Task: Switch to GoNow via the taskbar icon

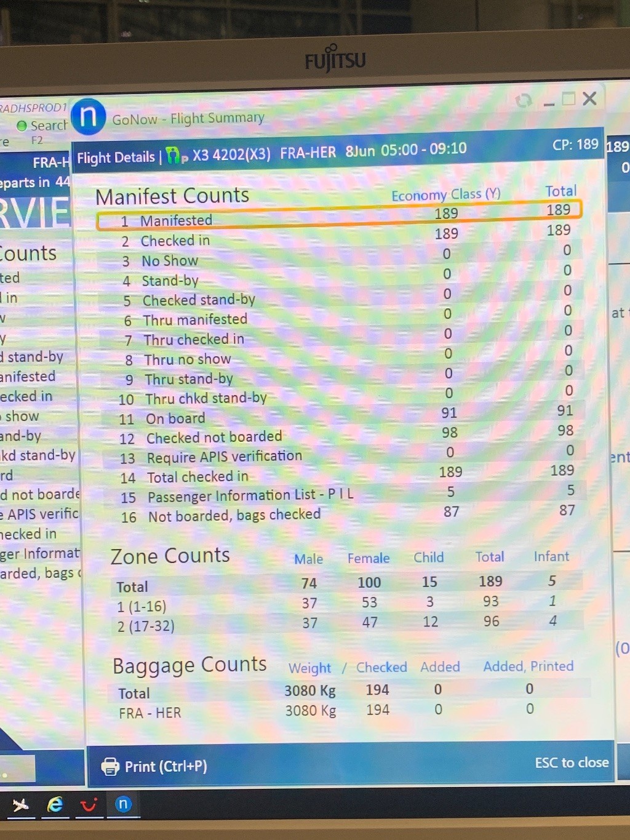Action: (x=123, y=804)
